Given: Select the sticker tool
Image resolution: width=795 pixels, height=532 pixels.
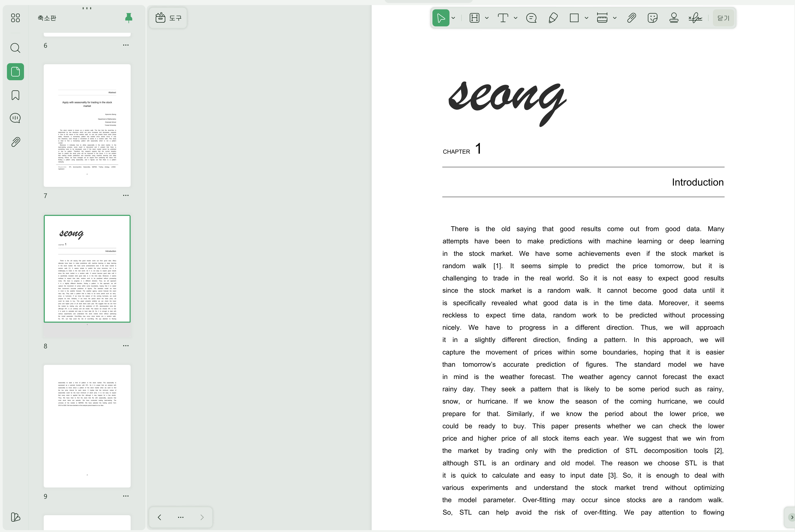Looking at the screenshot, I should tap(652, 18).
